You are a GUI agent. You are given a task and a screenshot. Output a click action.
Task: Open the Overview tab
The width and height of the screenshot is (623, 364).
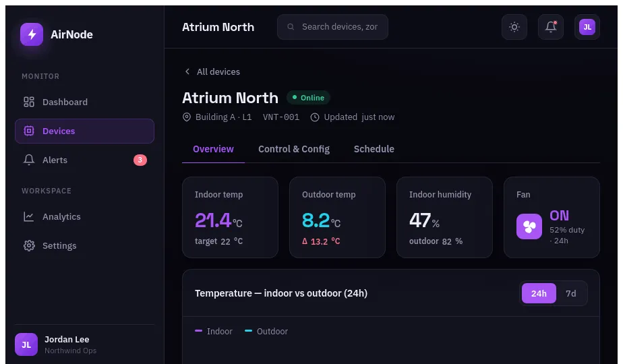tap(213, 149)
